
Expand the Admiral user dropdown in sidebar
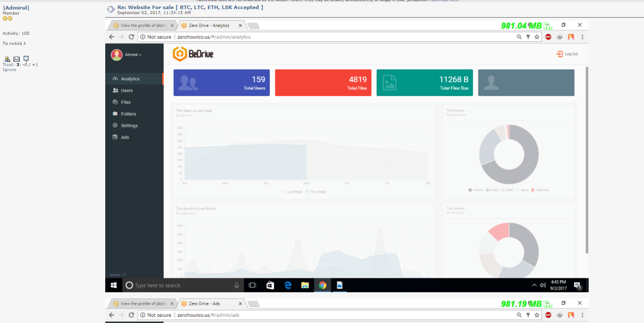(133, 54)
